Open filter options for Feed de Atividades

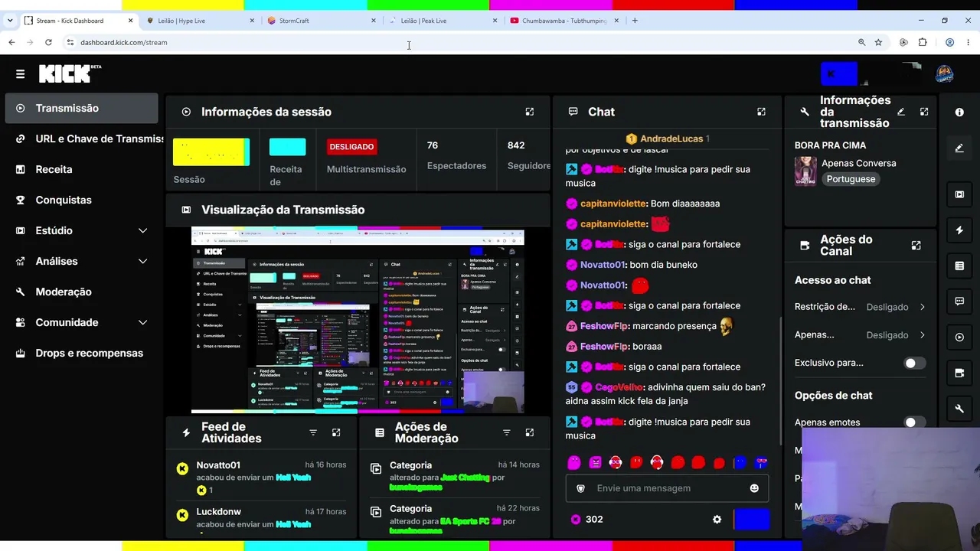tap(313, 432)
